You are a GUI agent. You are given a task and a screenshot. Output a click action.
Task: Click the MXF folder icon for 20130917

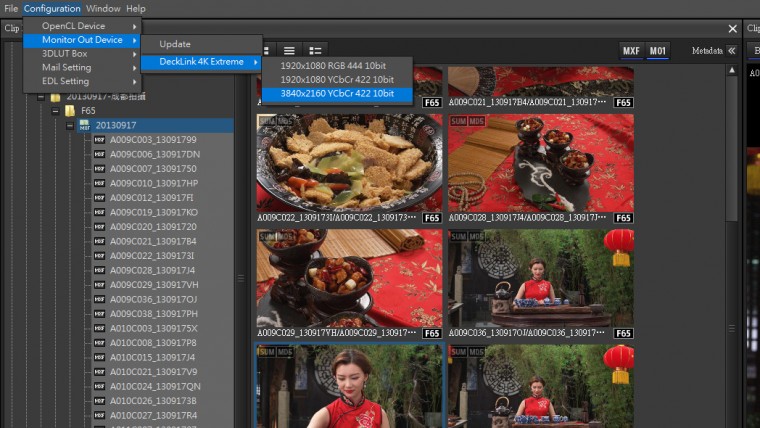coord(85,125)
